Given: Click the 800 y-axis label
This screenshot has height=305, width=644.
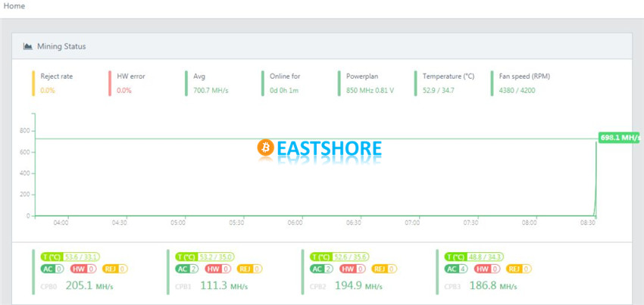Looking at the screenshot, I should [x=26, y=131].
